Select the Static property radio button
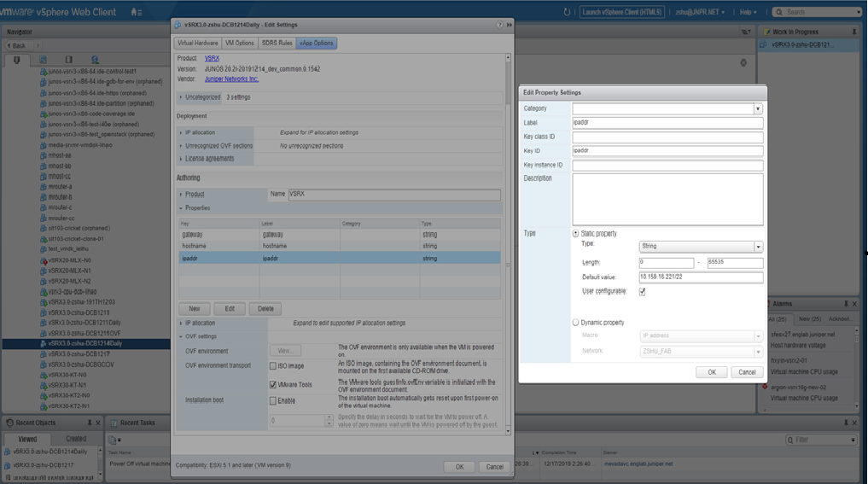Viewport: 868px width, 484px height. tap(575, 233)
